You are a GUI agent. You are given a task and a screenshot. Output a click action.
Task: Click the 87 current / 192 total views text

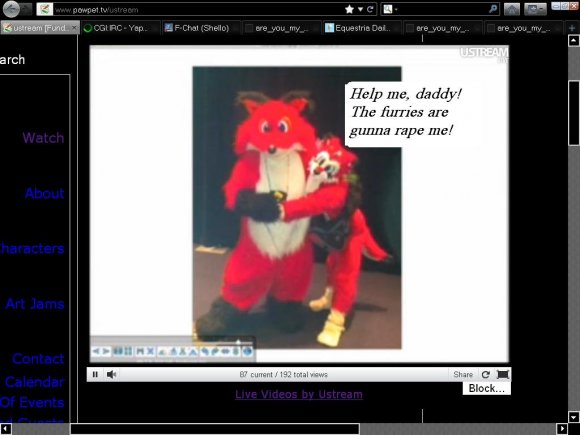point(283,375)
